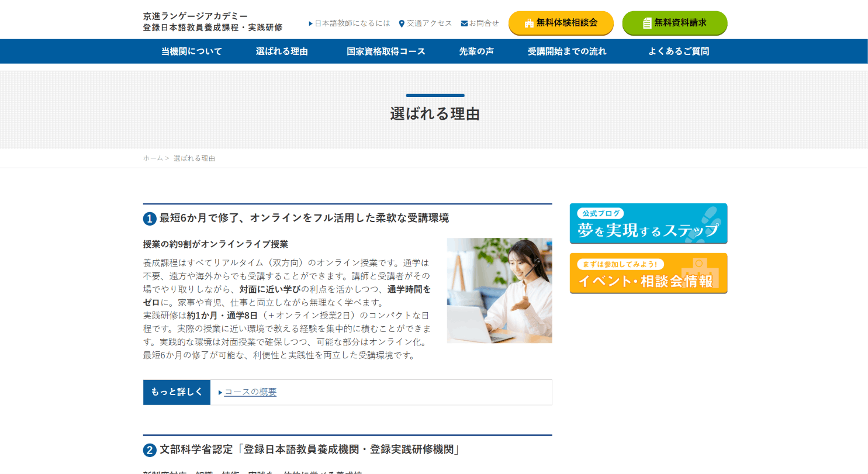Click the photo of woman with headset

[500, 290]
